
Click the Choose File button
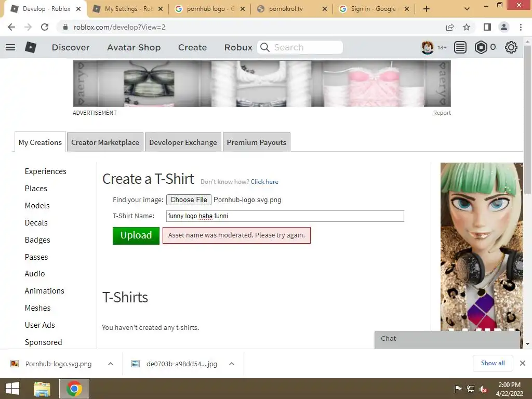189,199
